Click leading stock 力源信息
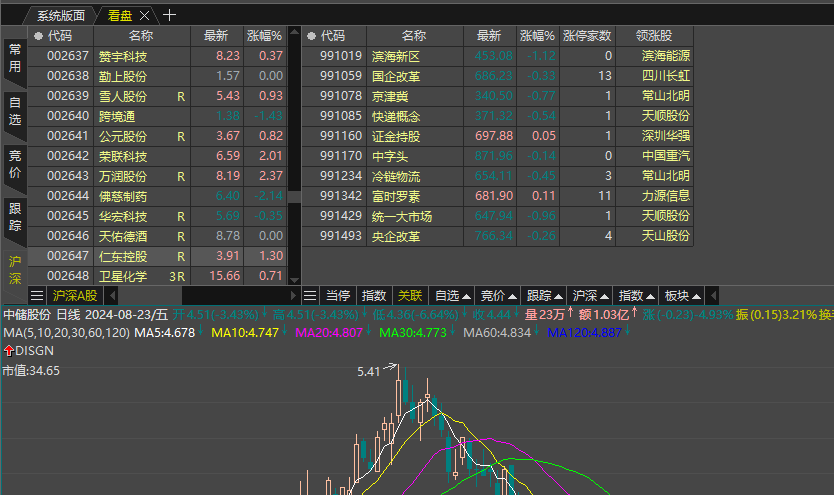834x495 pixels. [x=665, y=196]
